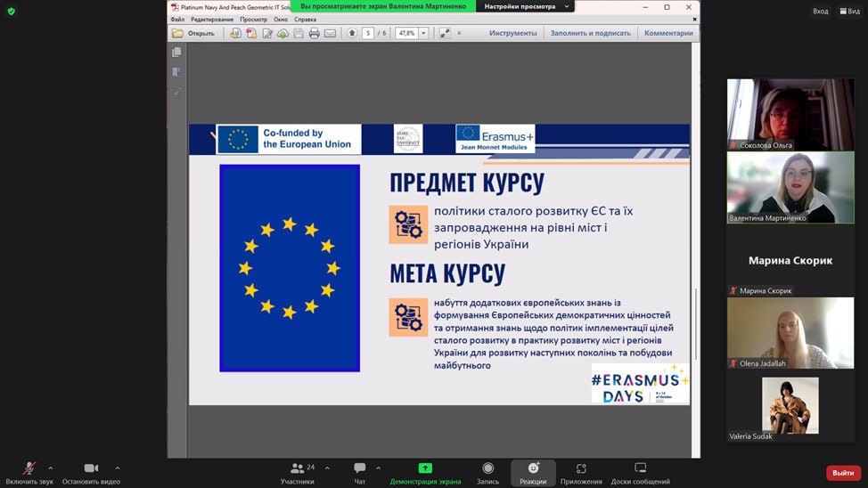Open the Участники participants panel

point(298,474)
